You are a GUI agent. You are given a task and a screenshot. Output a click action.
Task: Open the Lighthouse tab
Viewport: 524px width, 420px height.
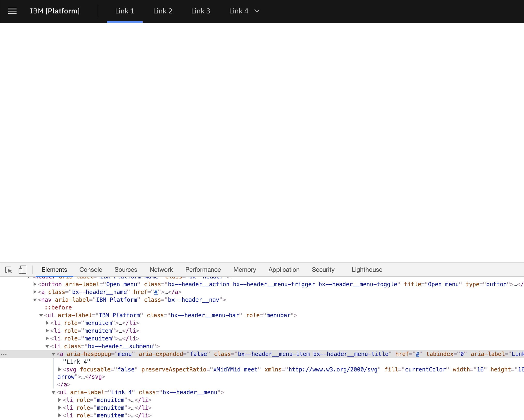click(x=367, y=270)
